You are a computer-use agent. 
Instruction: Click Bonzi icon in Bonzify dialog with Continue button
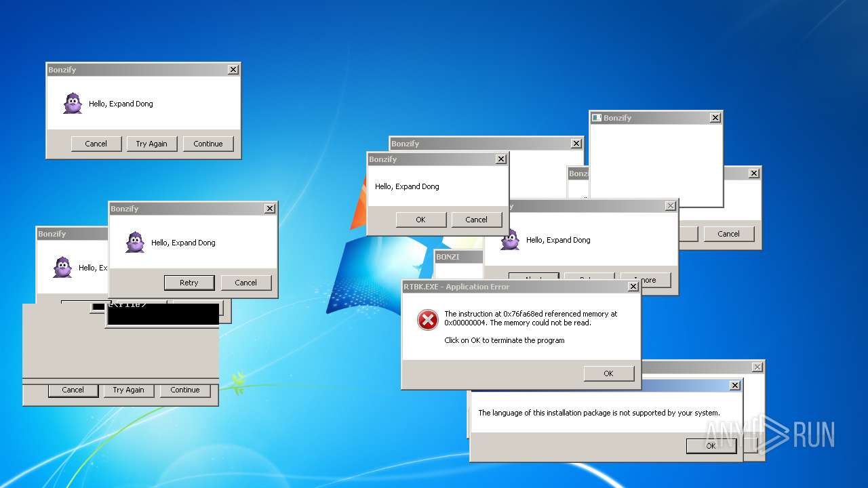pos(73,104)
